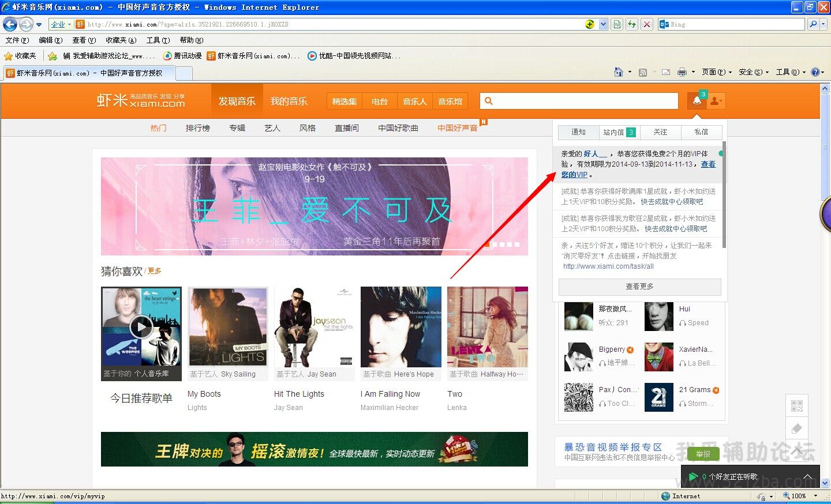Click the browser Back arrow button
Image resolution: width=831 pixels, height=504 pixels.
pos(10,24)
